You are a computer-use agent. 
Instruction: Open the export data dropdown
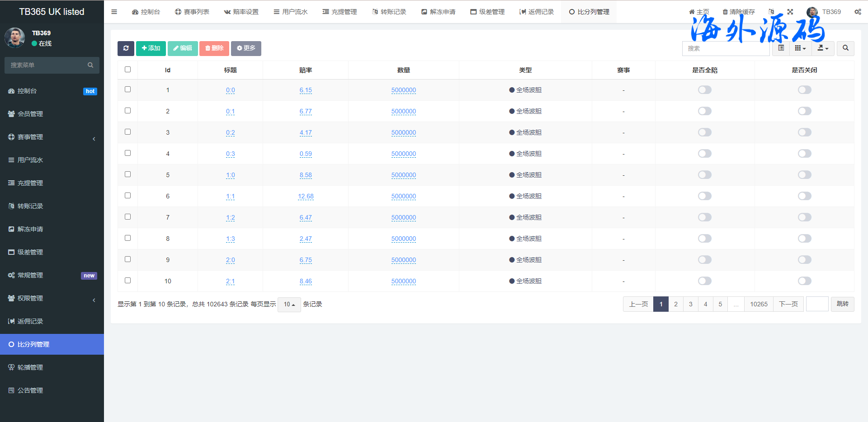[823, 48]
